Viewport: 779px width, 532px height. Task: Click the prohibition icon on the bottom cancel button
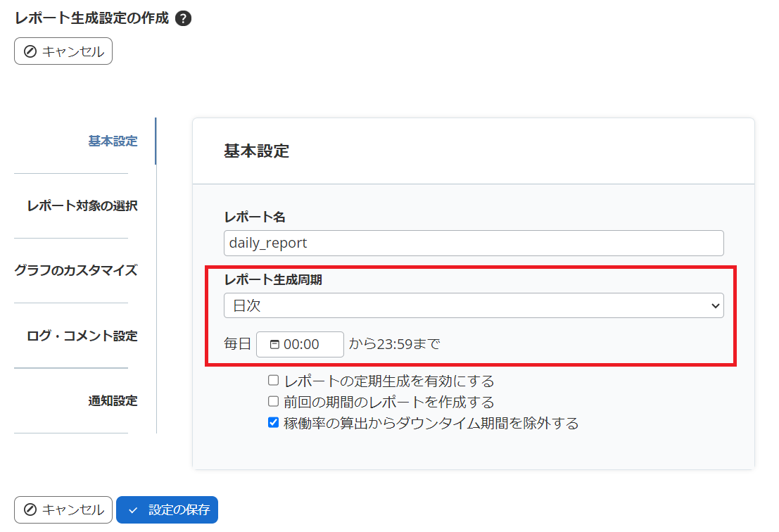click(x=30, y=509)
